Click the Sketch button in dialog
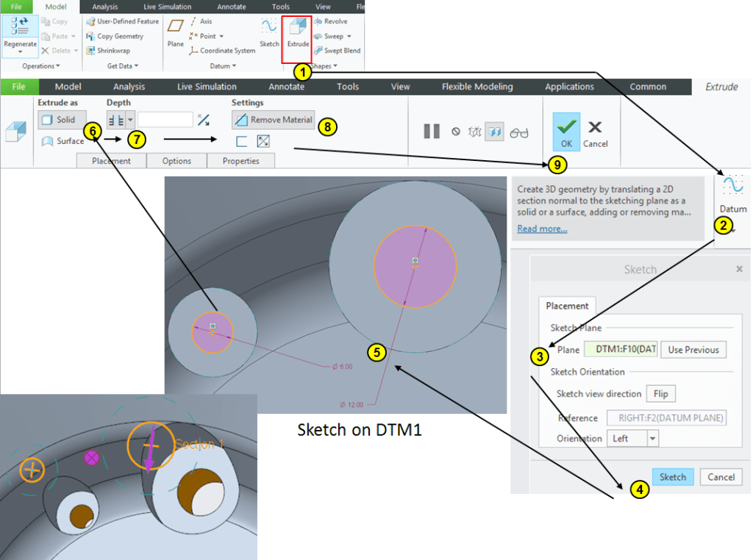This screenshot has height=560, width=753. [672, 477]
